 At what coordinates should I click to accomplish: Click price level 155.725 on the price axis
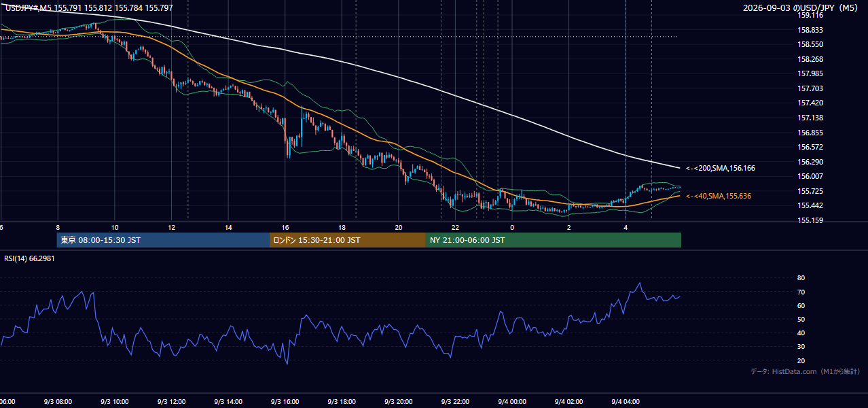[810, 191]
